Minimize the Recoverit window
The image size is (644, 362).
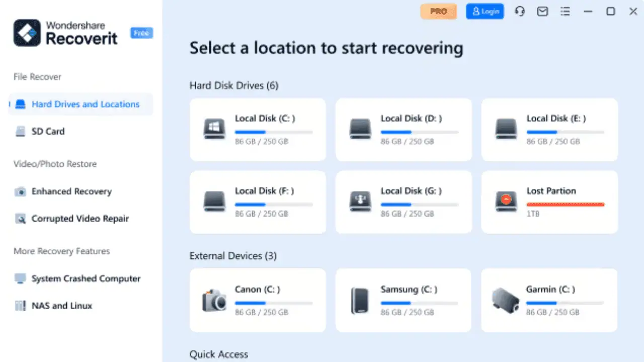point(588,11)
